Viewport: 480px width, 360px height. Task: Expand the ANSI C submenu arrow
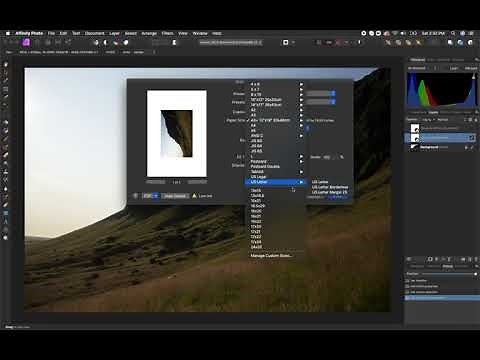[301, 136]
